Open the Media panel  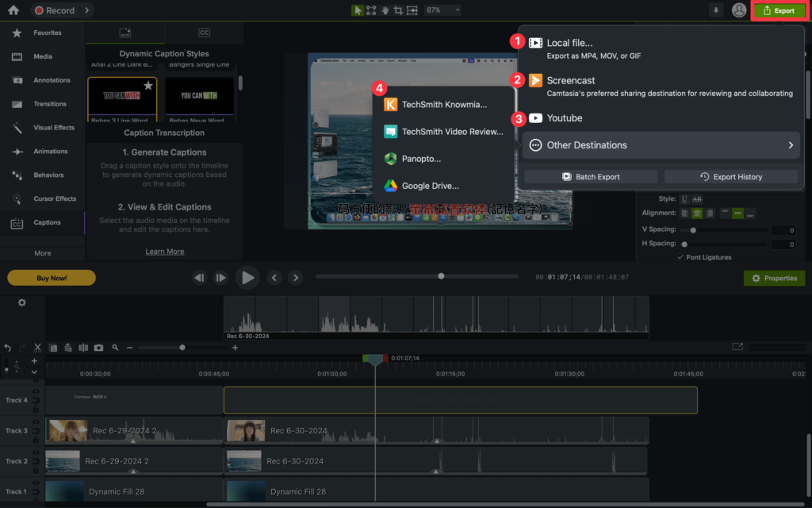click(43, 56)
